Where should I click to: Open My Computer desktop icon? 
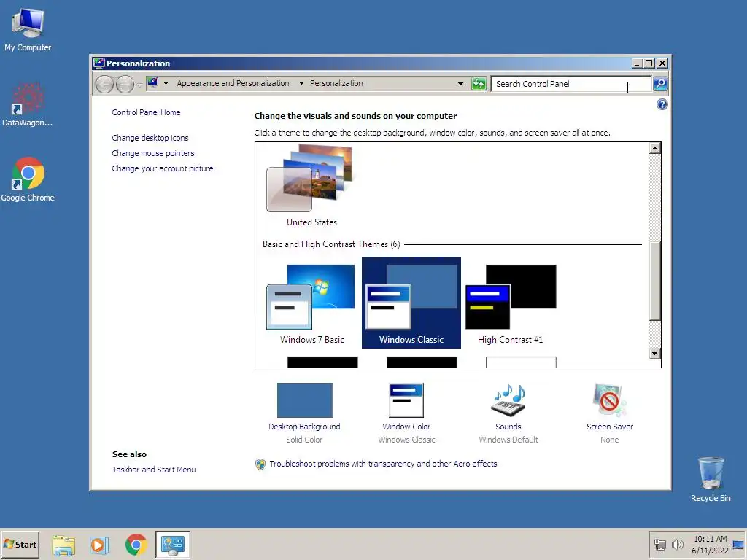pyautogui.click(x=28, y=29)
